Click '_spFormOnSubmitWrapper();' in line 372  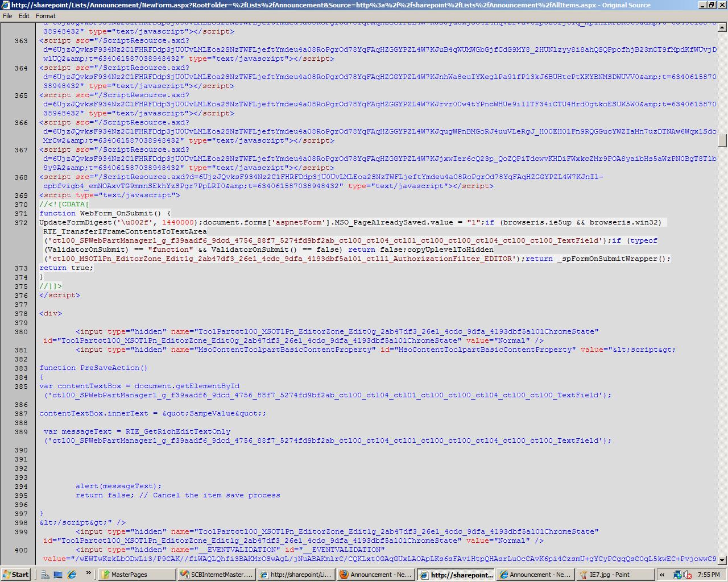[x=614, y=259]
